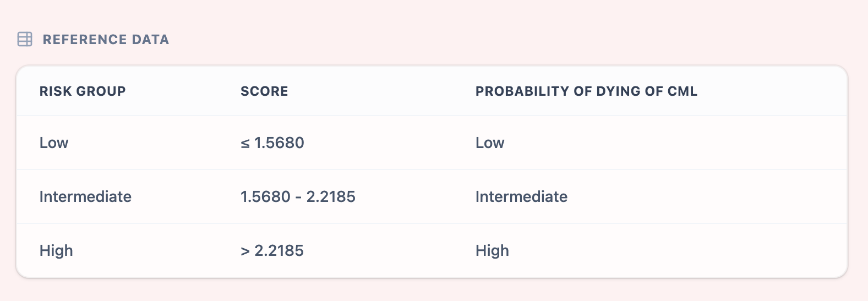The image size is (868, 301).
Task: Click the 1.5680 value in the Low row
Action: click(279, 143)
